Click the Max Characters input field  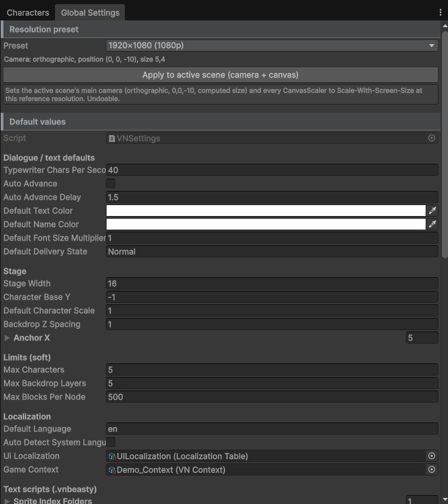coord(272,370)
